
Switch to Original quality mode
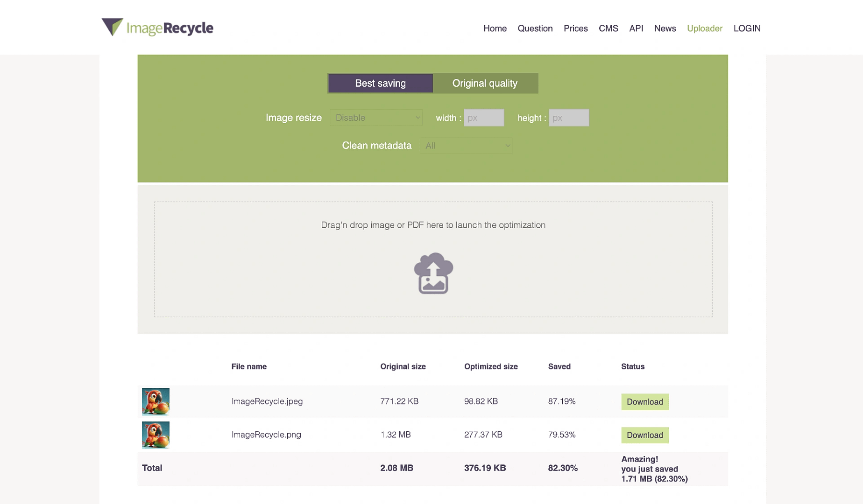484,83
